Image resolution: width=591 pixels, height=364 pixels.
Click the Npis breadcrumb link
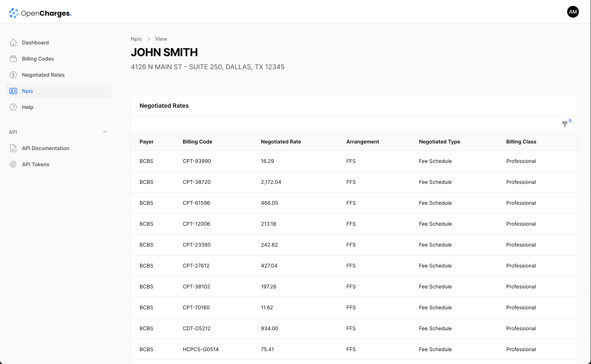coord(136,39)
